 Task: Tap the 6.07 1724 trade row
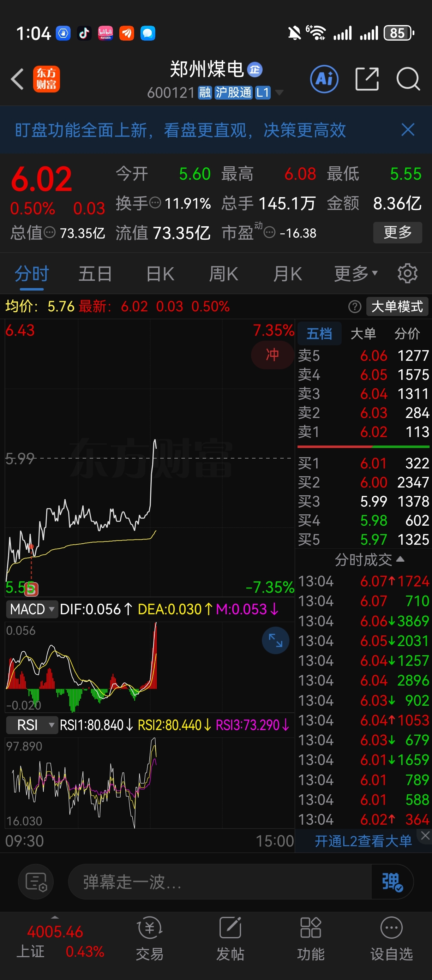point(364,581)
